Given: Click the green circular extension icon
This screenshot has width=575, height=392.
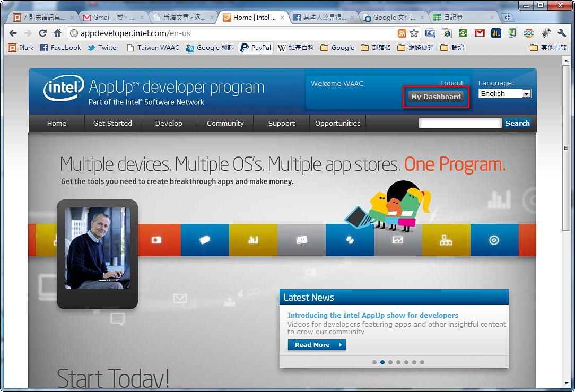Looking at the screenshot, I should pyautogui.click(x=463, y=33).
